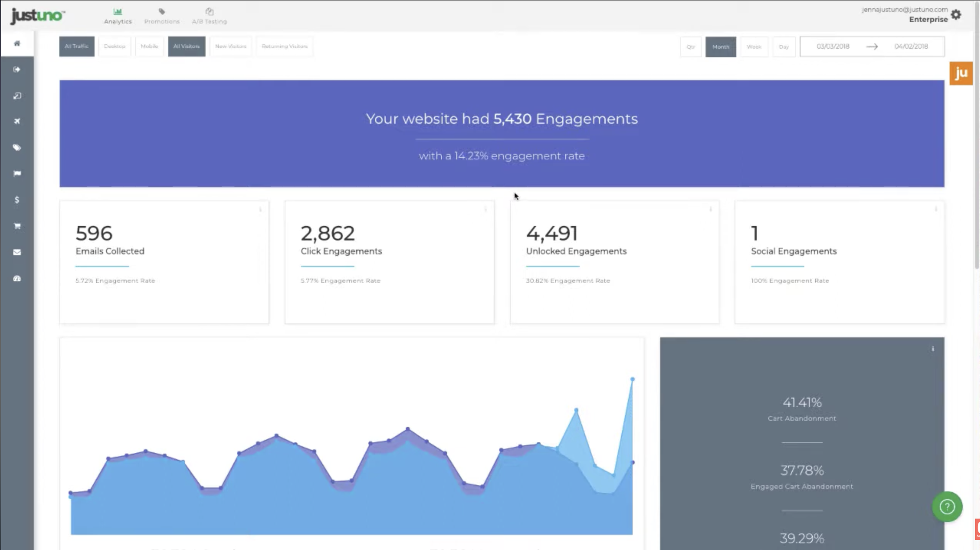Click the end date 04/02/2018 field

point(911,46)
